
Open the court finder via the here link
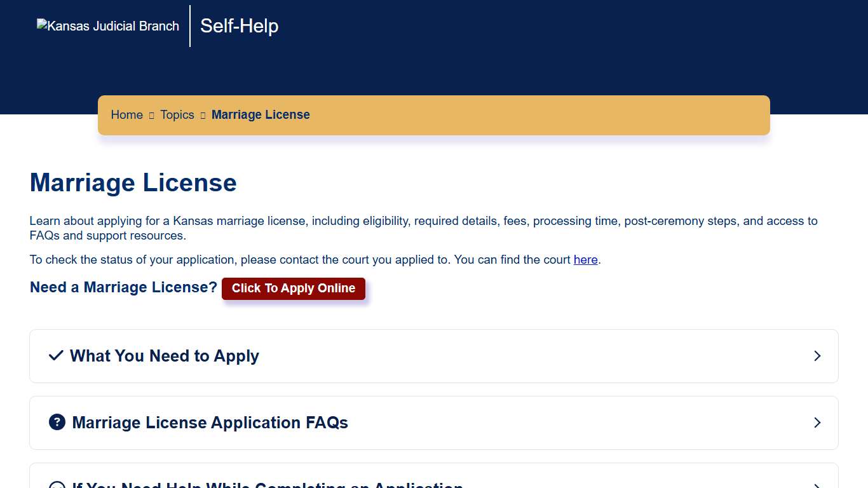click(585, 259)
